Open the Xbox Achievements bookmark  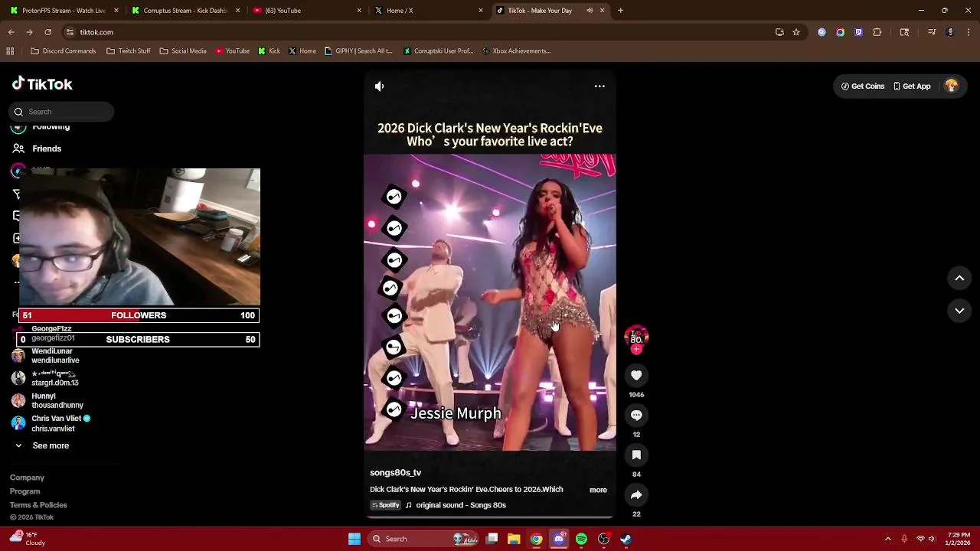click(515, 51)
